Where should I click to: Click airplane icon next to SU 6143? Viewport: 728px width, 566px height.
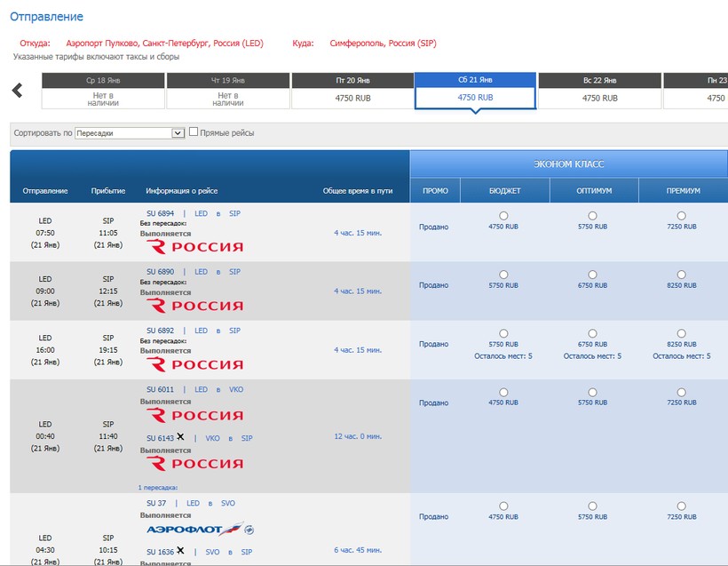(181, 437)
